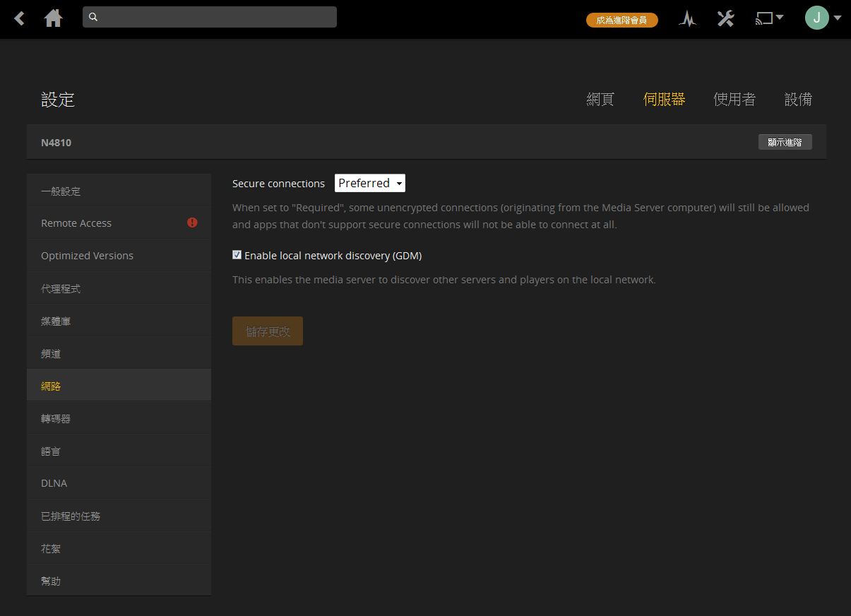Switch to the 使用者 settings tab
The height and width of the screenshot is (616, 851).
(734, 100)
